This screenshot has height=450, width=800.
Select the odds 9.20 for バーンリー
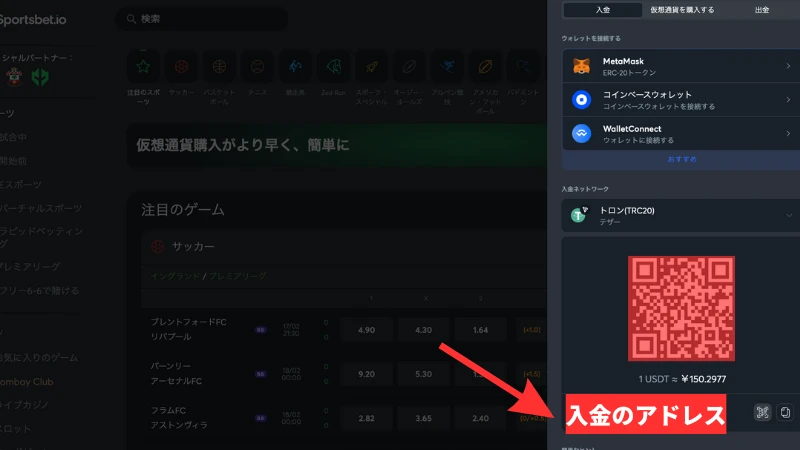coord(366,374)
